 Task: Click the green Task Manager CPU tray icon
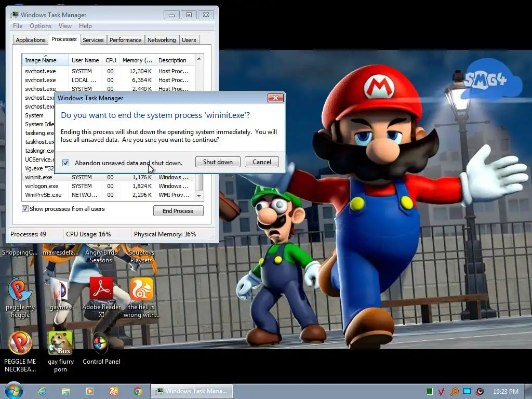point(430,392)
